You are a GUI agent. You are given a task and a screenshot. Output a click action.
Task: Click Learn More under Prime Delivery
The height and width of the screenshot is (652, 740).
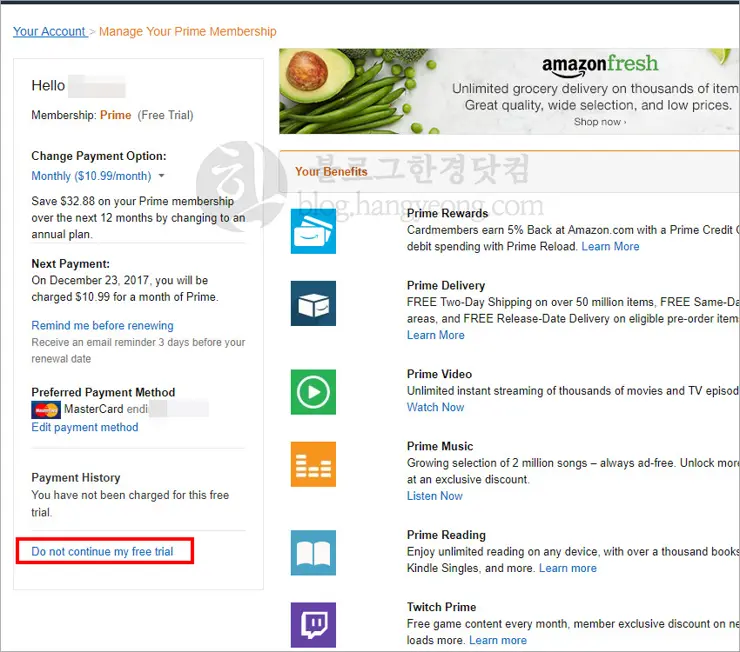click(x=435, y=336)
